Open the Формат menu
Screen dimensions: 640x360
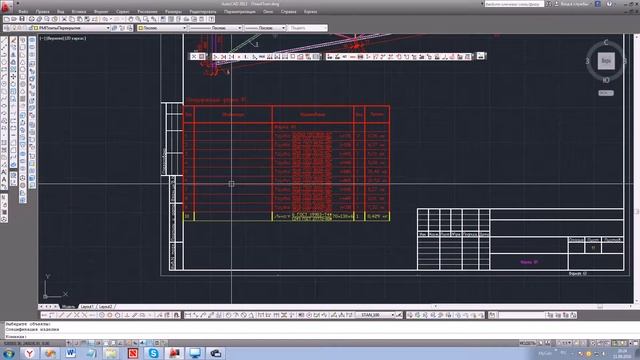101,12
